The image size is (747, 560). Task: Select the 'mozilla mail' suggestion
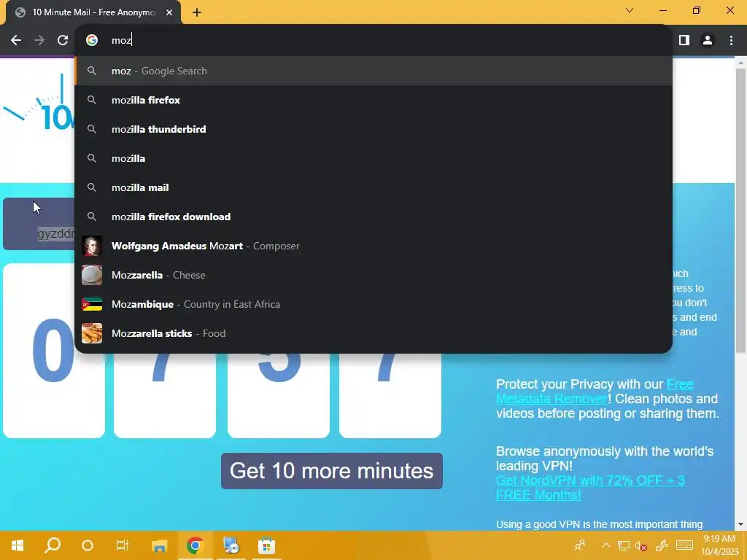373,187
